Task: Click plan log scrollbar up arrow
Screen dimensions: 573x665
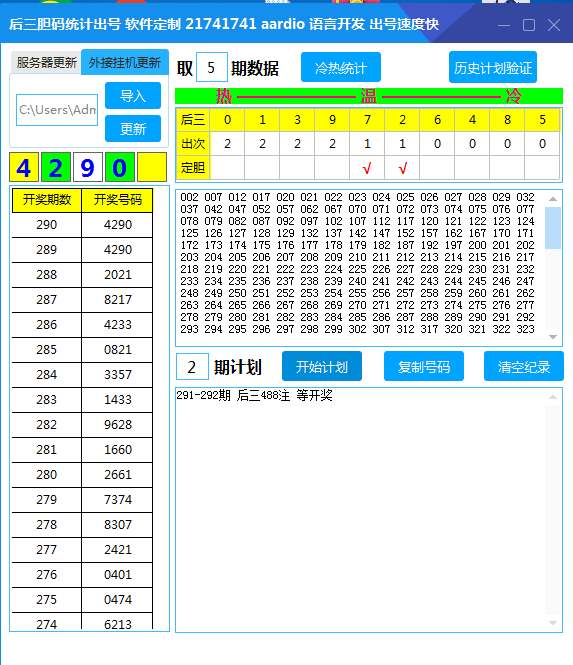Action: coord(553,397)
